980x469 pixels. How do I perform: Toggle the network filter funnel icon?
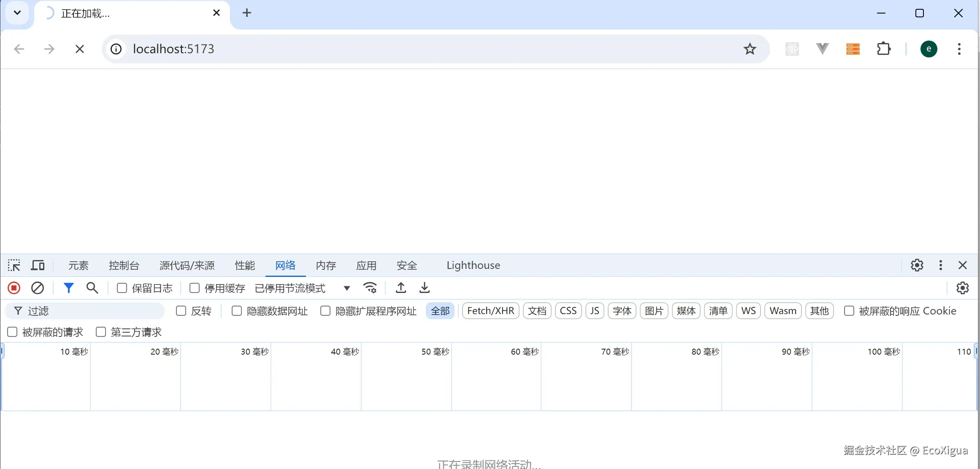[x=68, y=288]
